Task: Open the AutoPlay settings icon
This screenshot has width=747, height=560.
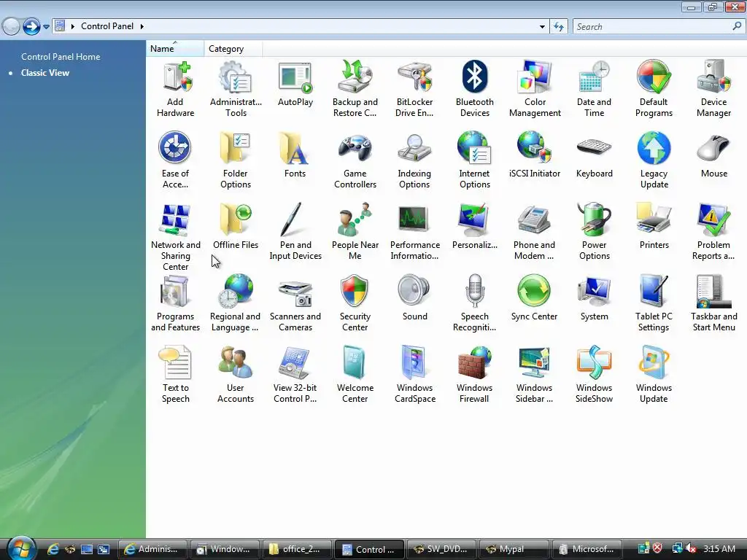Action: 295,84
